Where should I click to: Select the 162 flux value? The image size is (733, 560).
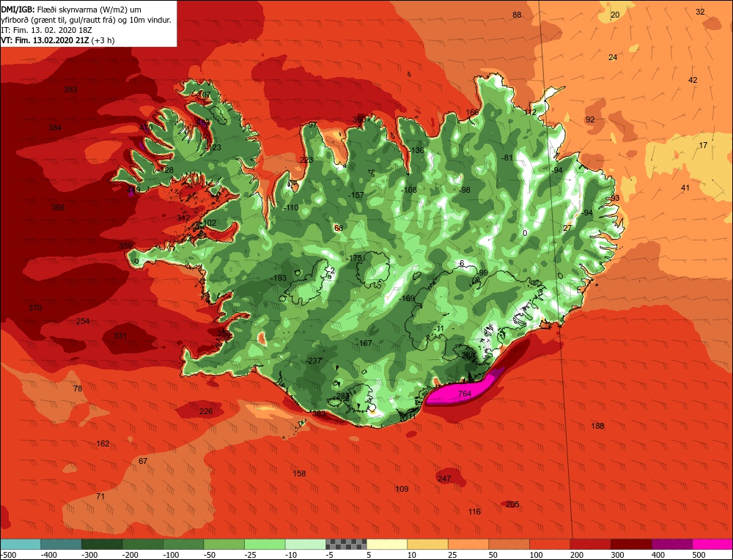(103, 443)
